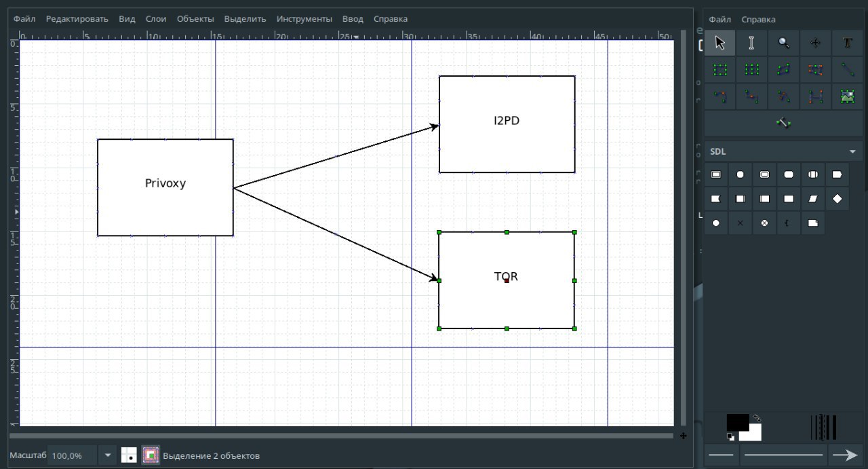Open the Файл menu in toolbox
The image size is (868, 469).
(720, 20)
